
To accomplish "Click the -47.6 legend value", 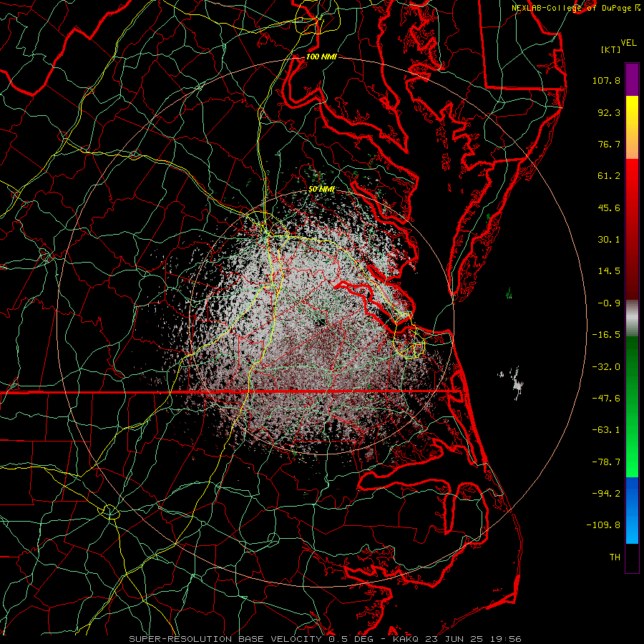I will (606, 399).
